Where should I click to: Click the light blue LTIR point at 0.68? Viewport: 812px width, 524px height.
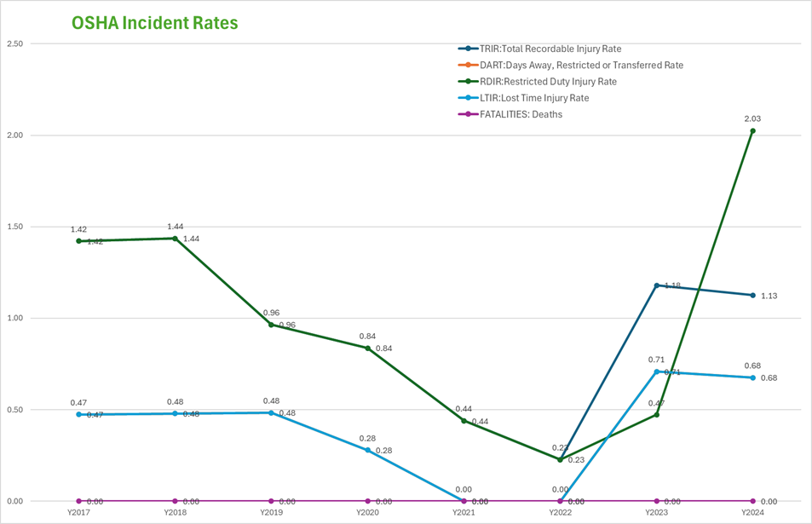pyautogui.click(x=752, y=377)
